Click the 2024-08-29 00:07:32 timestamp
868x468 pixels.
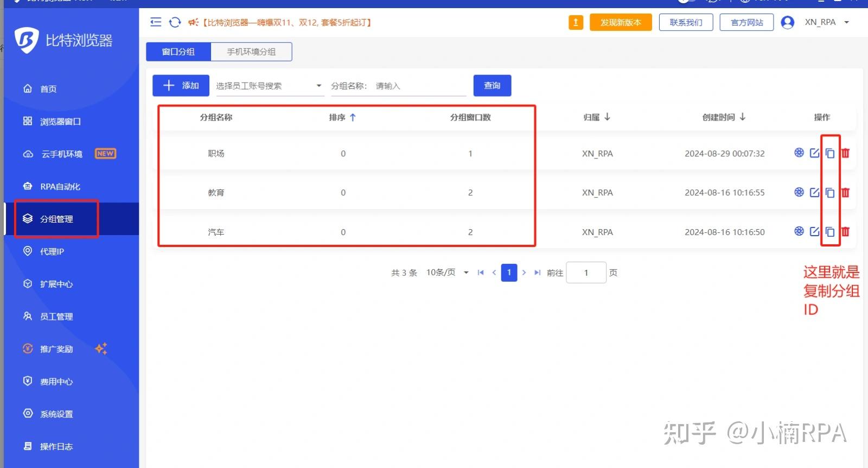[x=724, y=154]
